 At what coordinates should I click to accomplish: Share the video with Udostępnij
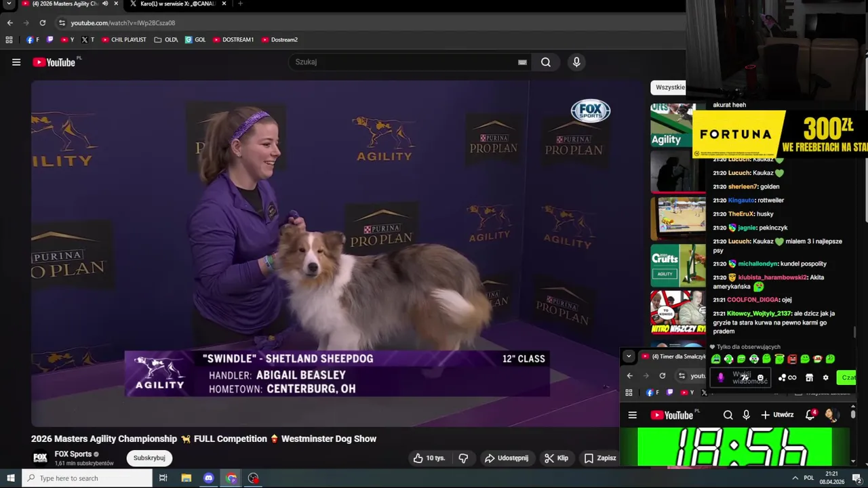[507, 458]
